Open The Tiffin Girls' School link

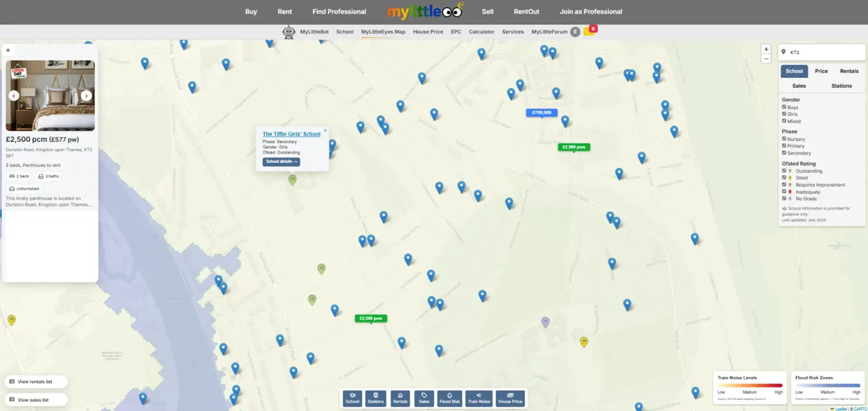(291, 134)
